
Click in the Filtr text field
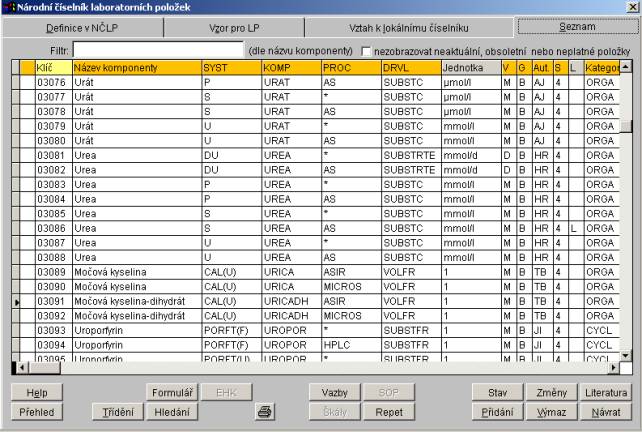tap(157, 49)
